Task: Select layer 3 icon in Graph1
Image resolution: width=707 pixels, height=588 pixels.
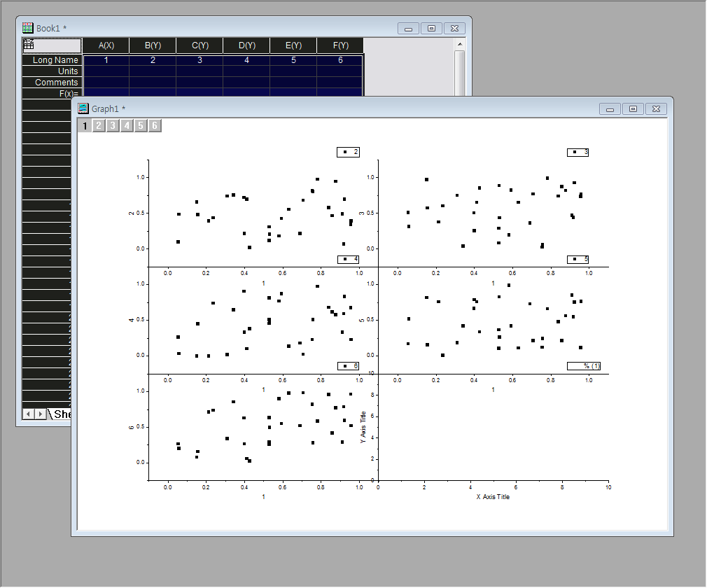Action: (x=113, y=126)
